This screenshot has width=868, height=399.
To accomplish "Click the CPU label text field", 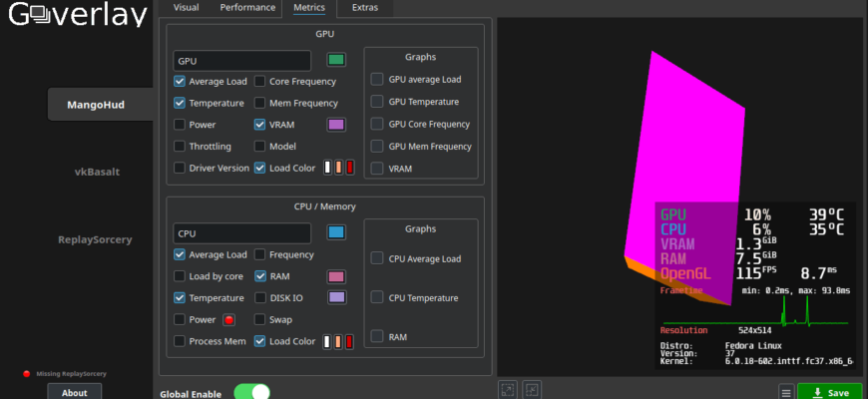I will coord(241,233).
